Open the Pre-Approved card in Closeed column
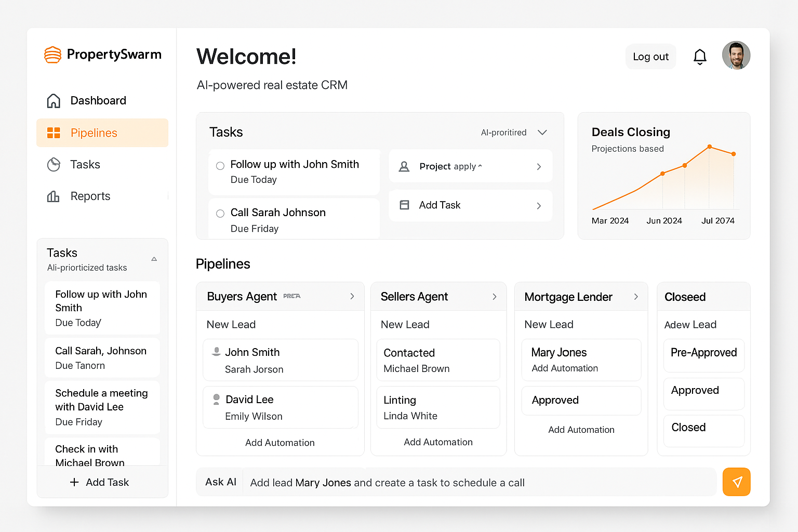Screen dimensions: 798x532 [704, 355]
